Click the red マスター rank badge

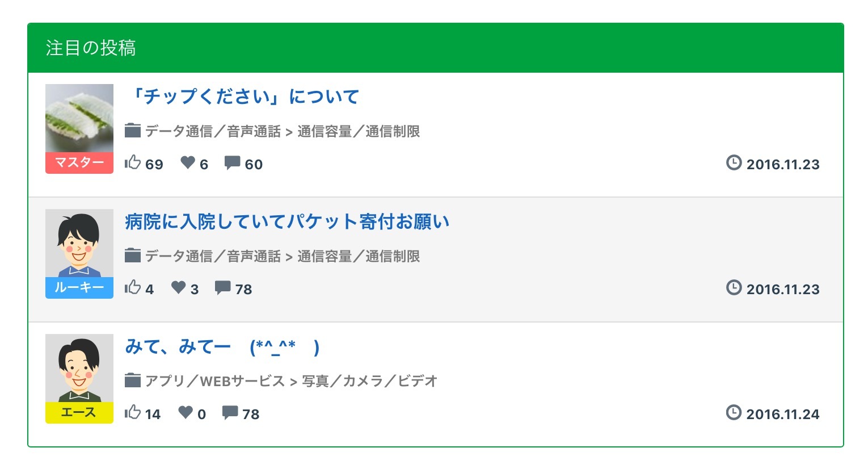[x=79, y=163]
